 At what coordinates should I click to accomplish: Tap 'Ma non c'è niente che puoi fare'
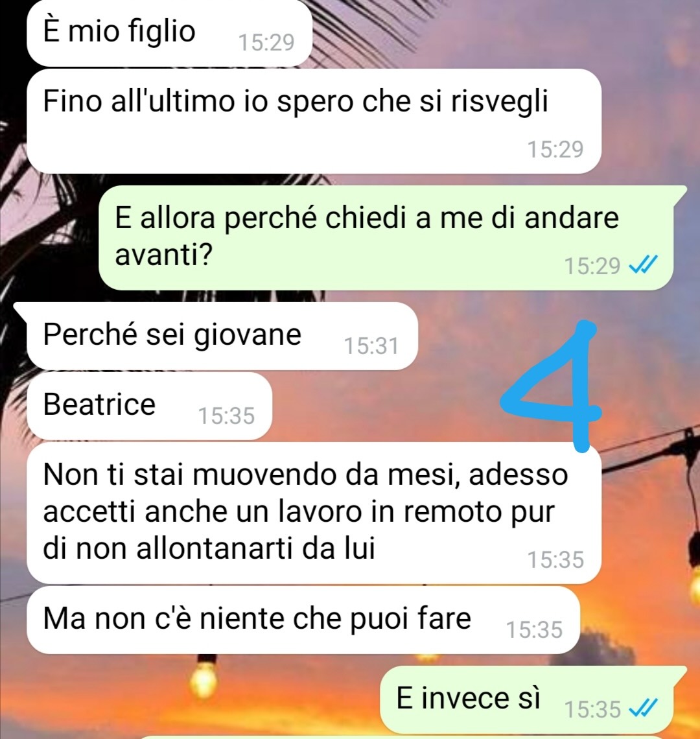pos(303,620)
